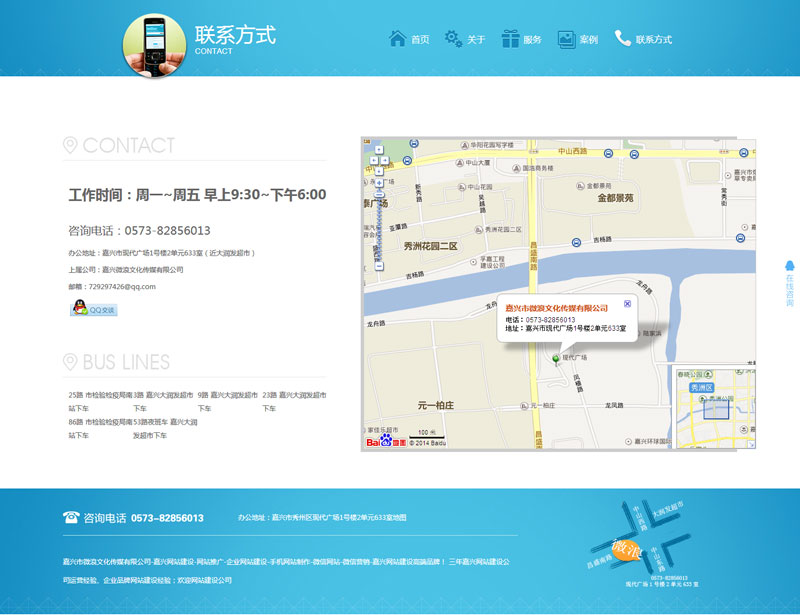Zoom in the map with plus button

[x=379, y=183]
